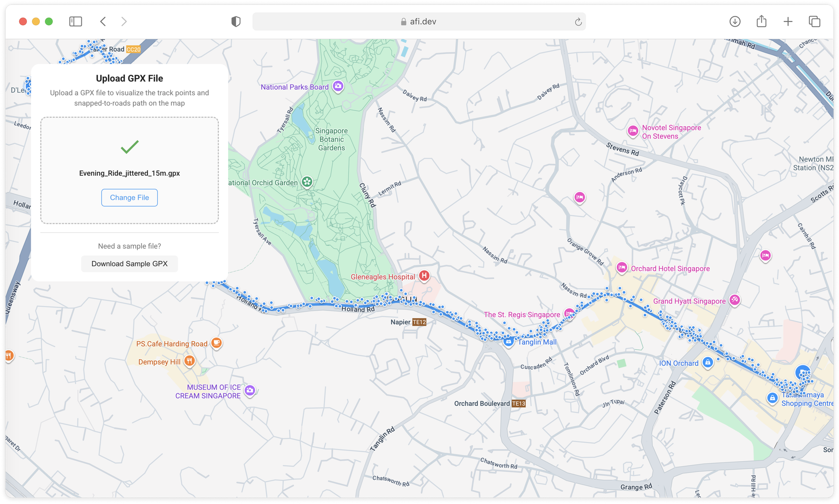Viewport: 839px width, 504px height.
Task: Open the Share menu in the toolbar
Action: (761, 21)
